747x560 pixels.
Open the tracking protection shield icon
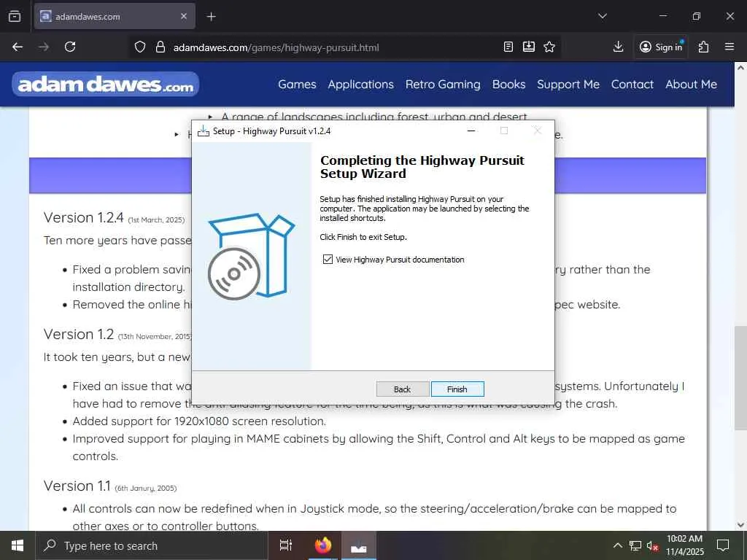coord(139,47)
